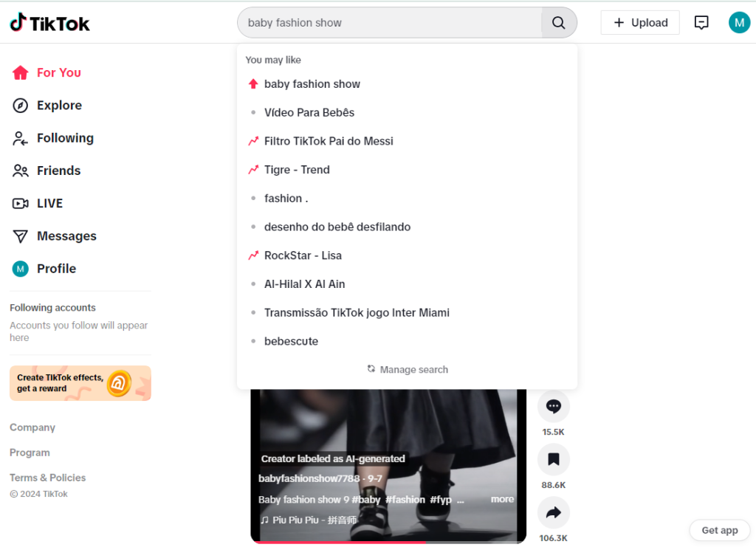The image size is (756, 550).
Task: Click the Get app button
Action: pyautogui.click(x=719, y=530)
